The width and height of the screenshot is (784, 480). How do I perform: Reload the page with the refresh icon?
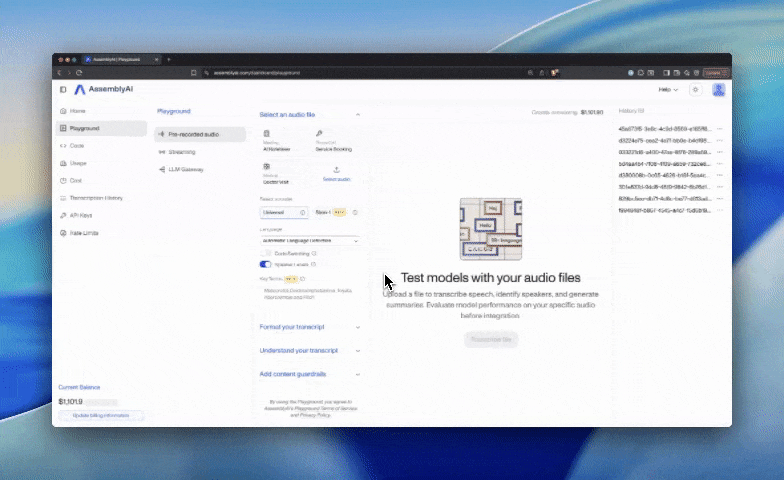pos(79,73)
